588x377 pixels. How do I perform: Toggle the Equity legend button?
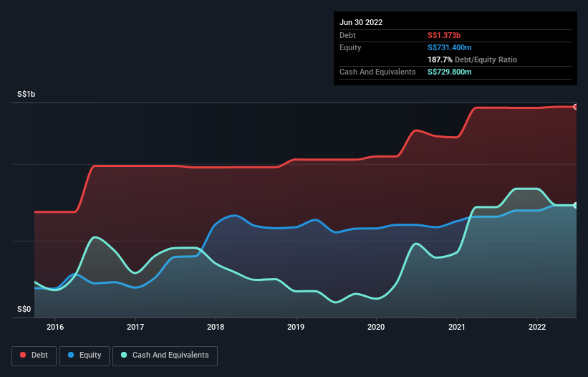(85, 355)
